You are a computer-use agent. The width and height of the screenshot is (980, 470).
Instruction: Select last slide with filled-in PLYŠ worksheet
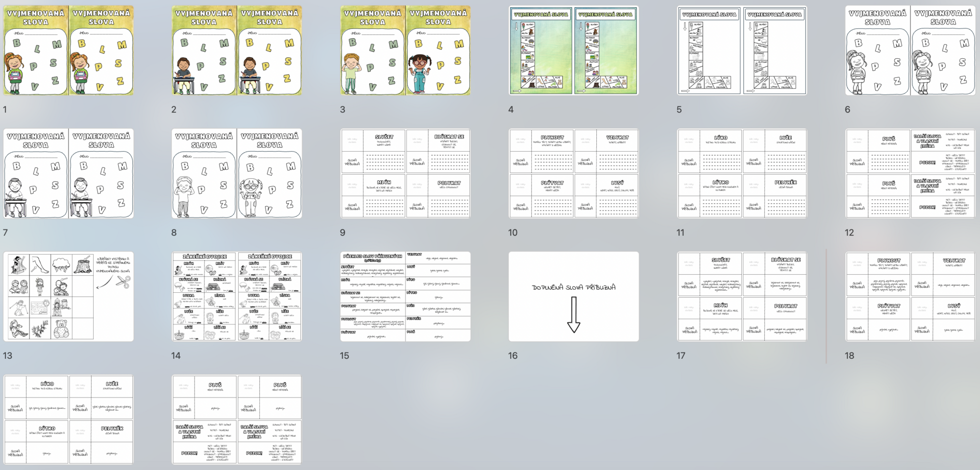pyautogui.click(x=237, y=419)
